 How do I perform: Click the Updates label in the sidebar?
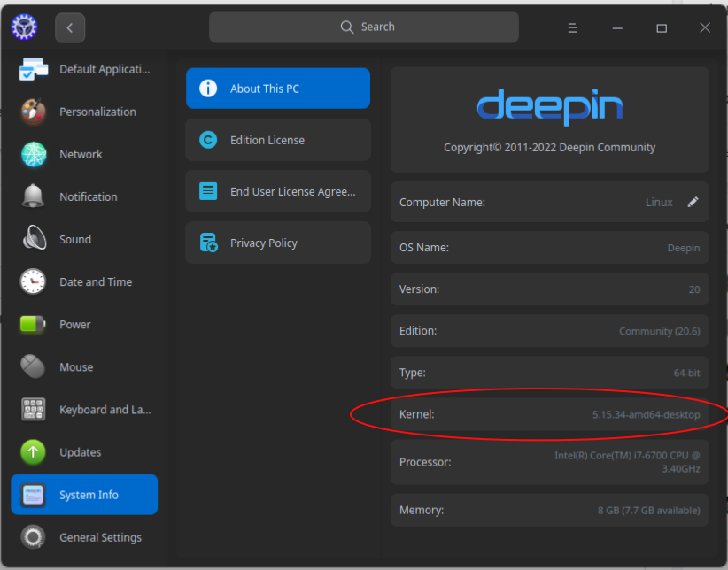pyautogui.click(x=81, y=452)
